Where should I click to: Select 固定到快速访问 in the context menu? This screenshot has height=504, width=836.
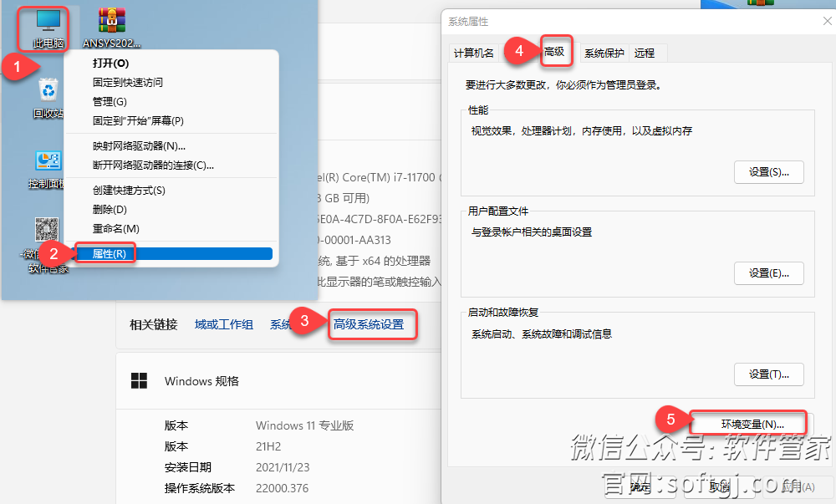pyautogui.click(x=127, y=82)
